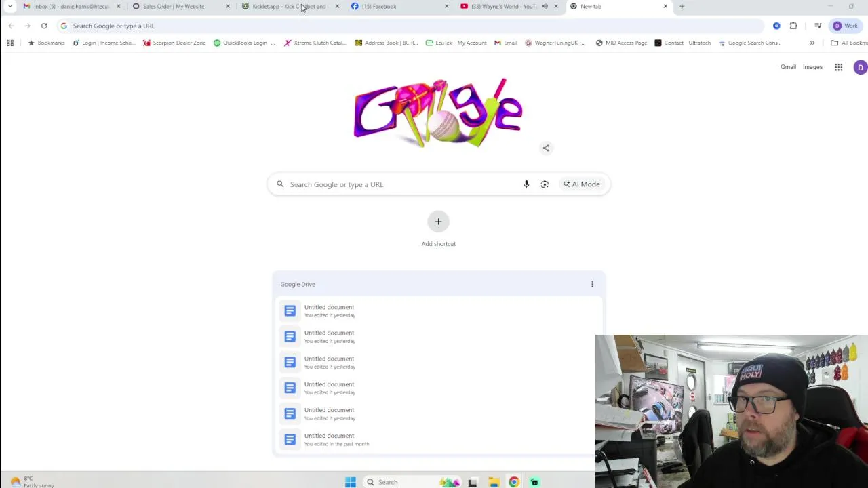Switch to the Work Chrome profile
Image resolution: width=868 pixels, height=488 pixels.
pyautogui.click(x=845, y=26)
